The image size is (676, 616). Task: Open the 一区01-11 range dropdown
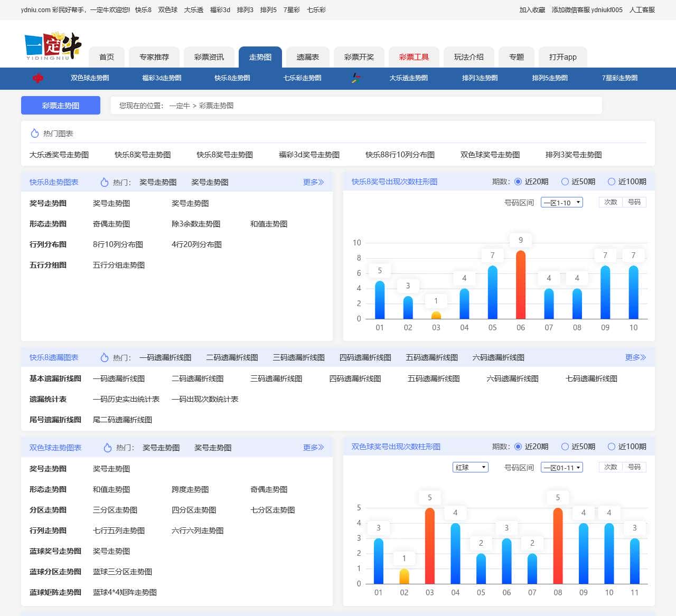[x=562, y=467]
